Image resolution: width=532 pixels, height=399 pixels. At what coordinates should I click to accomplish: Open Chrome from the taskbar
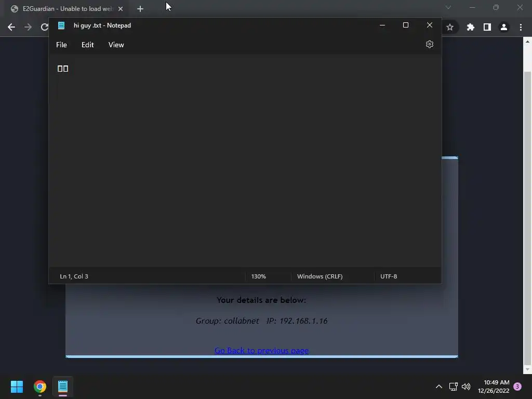tap(40, 387)
